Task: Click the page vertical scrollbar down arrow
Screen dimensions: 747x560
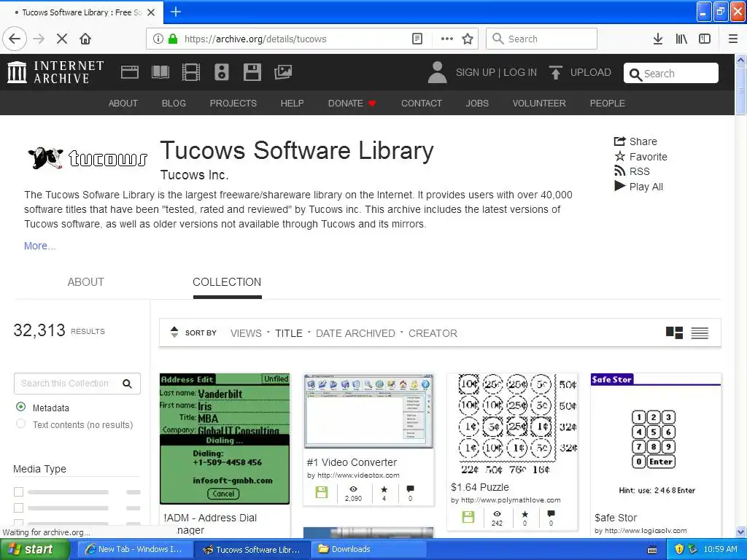Action: [741, 532]
